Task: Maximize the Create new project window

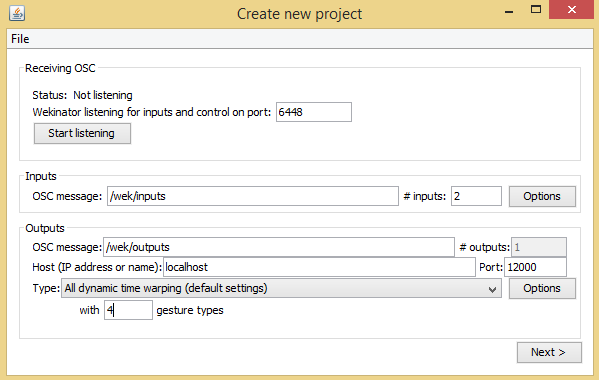Action: (536, 10)
